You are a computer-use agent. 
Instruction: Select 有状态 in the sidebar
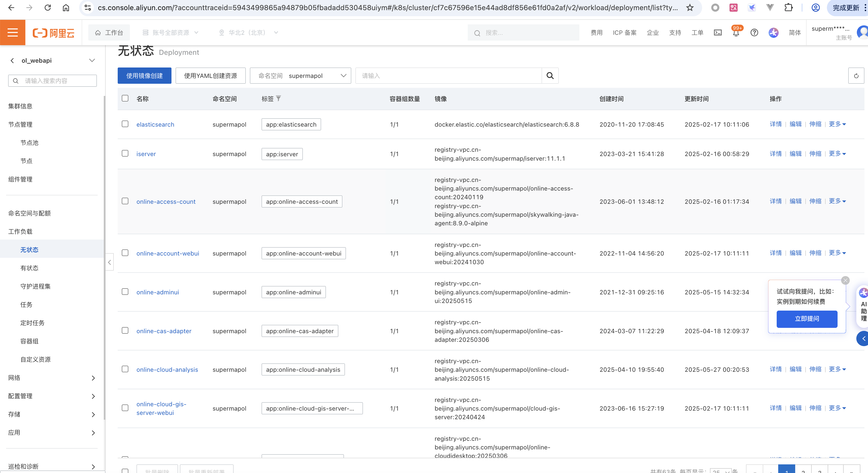(29, 268)
